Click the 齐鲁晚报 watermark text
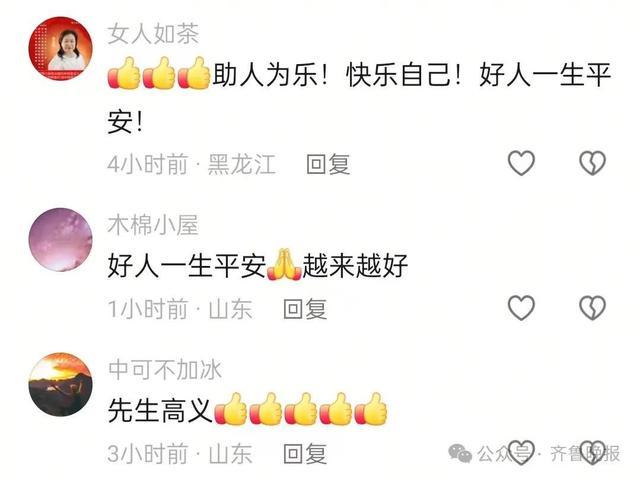Screen dimensions: 640x479 point(584,453)
